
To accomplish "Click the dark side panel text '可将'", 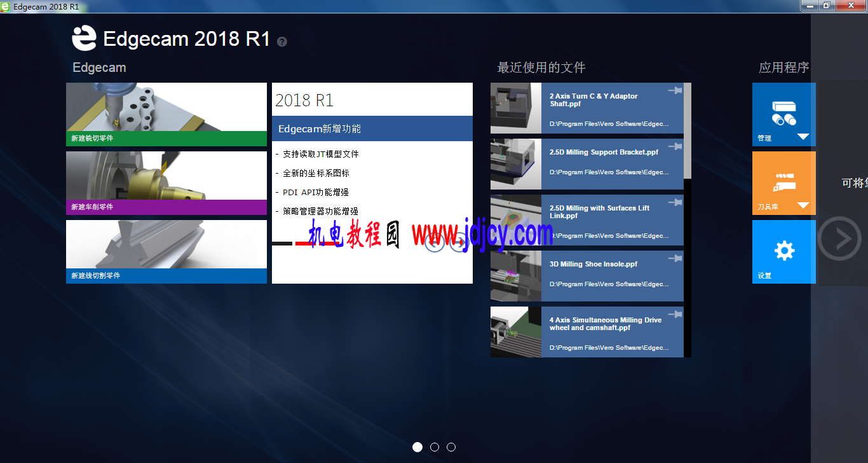I will click(855, 183).
